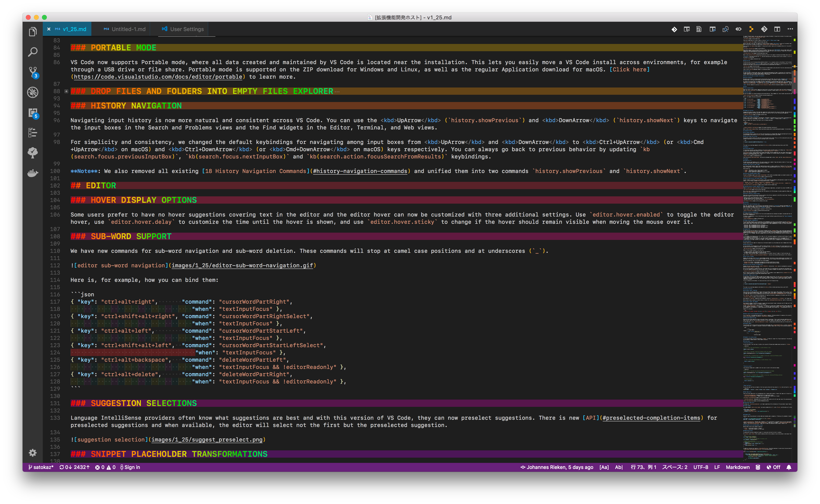Viewport: 820px width, 504px height.
Task: Open the Explorer view in activity bar
Action: [x=32, y=32]
